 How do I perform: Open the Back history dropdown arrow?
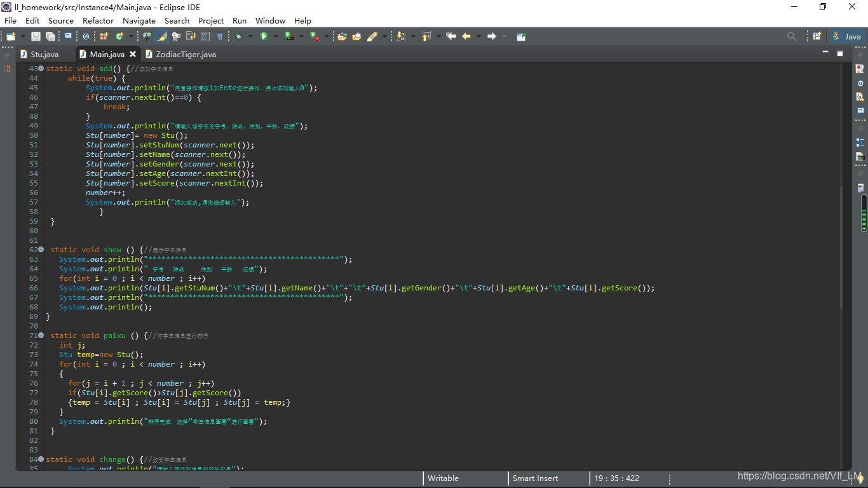[478, 36]
